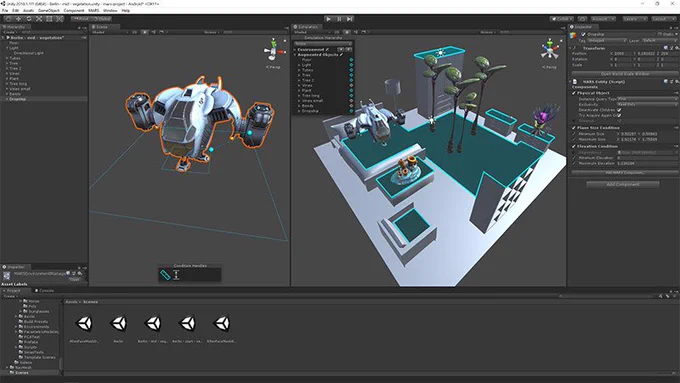Viewport: 680px width, 383px height.
Task: Expand the Tree 2 object in Hierarchy
Action: [7, 69]
